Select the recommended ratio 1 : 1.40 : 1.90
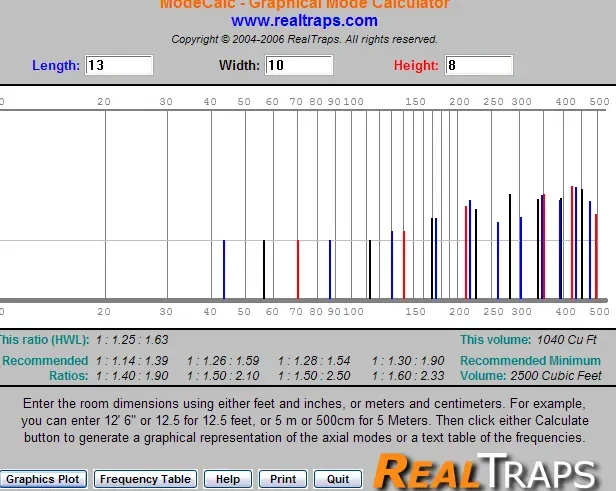This screenshot has width=616, height=491. pos(132,376)
